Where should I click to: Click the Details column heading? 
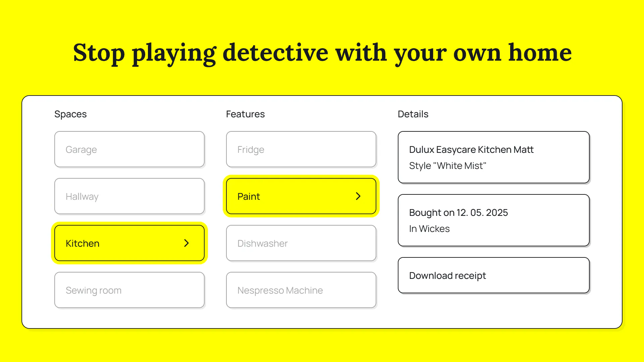[413, 114]
